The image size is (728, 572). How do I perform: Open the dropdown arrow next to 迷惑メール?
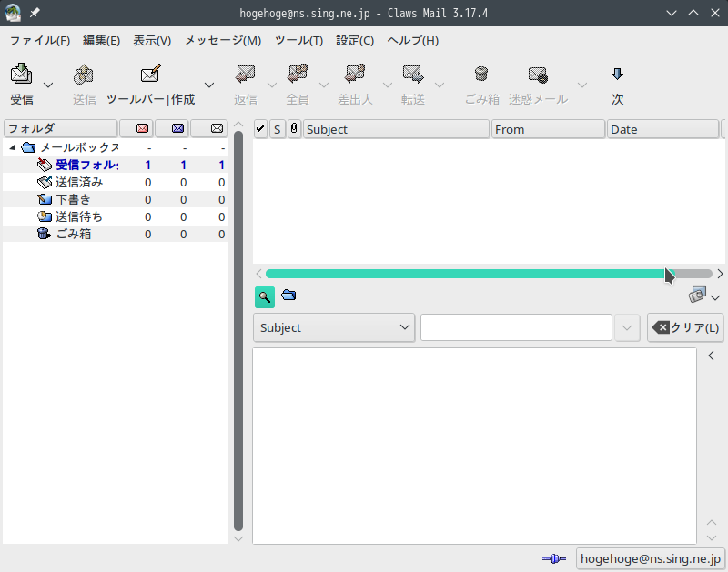pyautogui.click(x=582, y=85)
